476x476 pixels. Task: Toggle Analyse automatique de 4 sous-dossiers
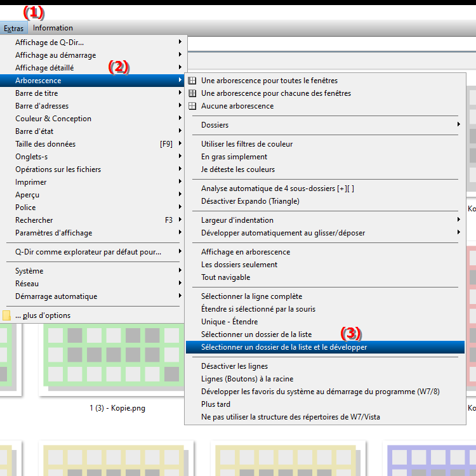tap(325, 188)
